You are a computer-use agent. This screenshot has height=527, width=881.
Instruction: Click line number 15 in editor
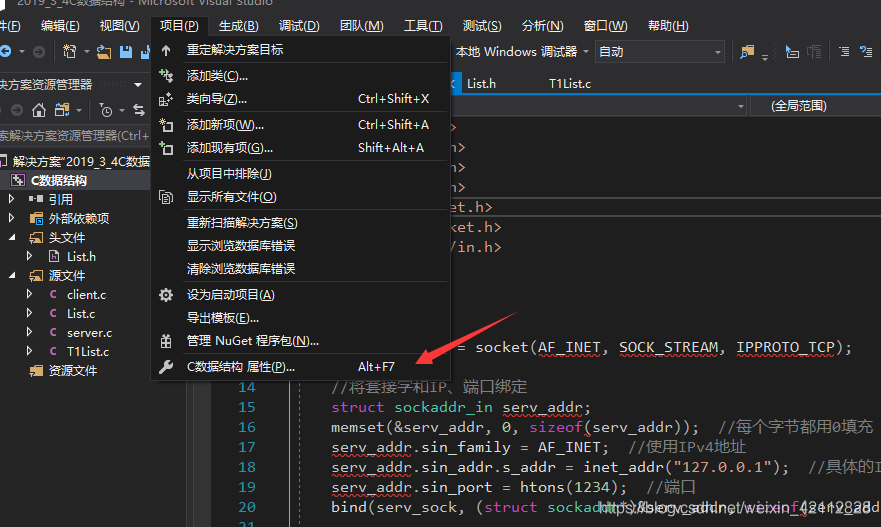[x=247, y=407]
